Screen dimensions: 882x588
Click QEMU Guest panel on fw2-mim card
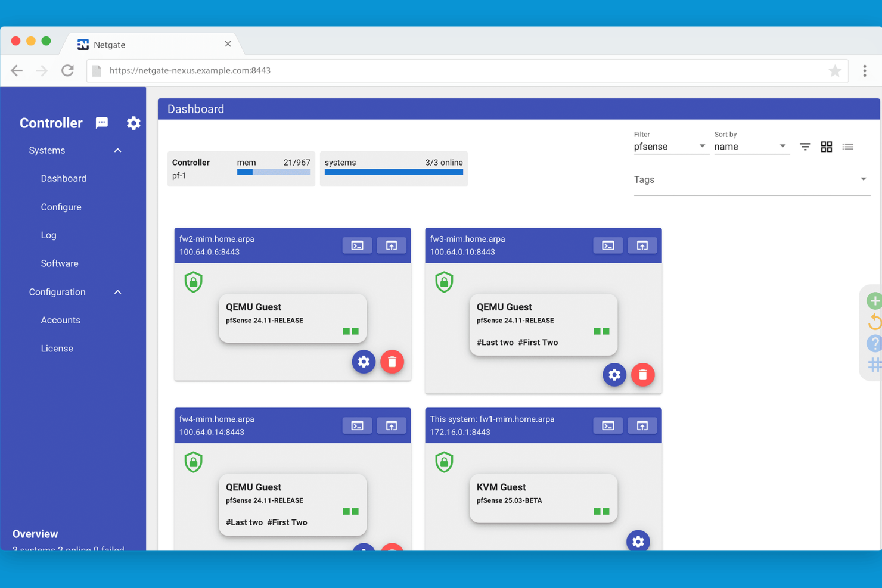coord(293,318)
